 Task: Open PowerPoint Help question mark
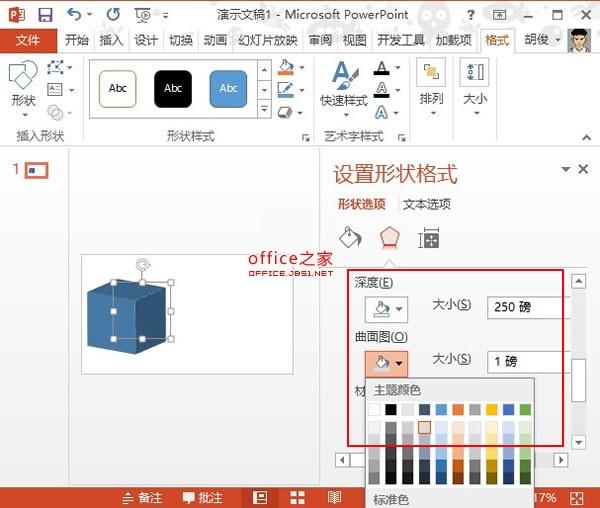(471, 15)
